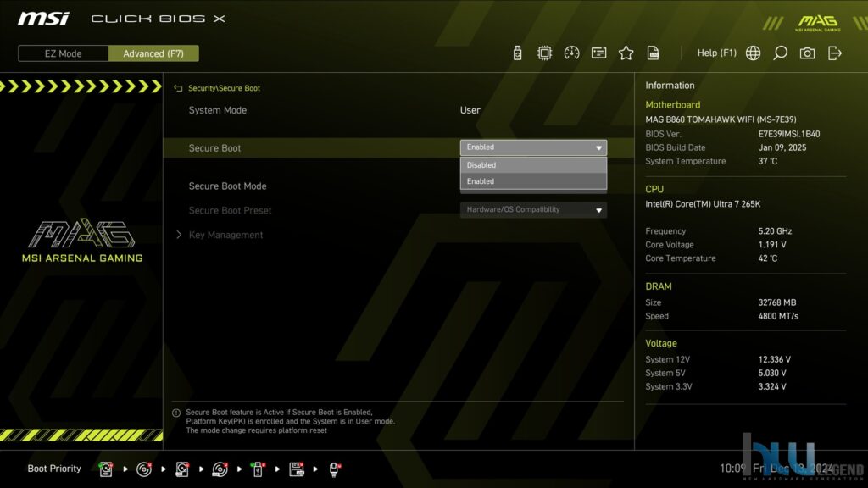
Task: Select the USB hard disk boot device
Action: point(182,469)
